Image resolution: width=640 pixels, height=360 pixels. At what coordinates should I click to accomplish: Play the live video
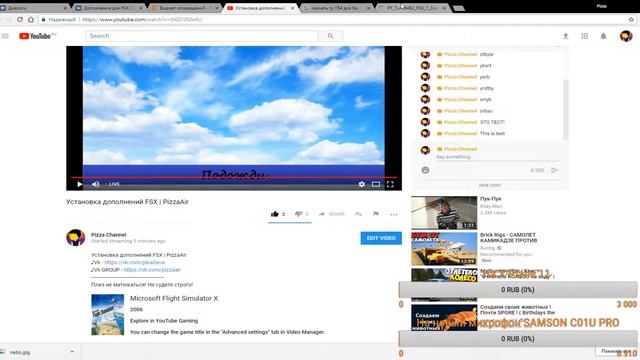click(x=80, y=184)
